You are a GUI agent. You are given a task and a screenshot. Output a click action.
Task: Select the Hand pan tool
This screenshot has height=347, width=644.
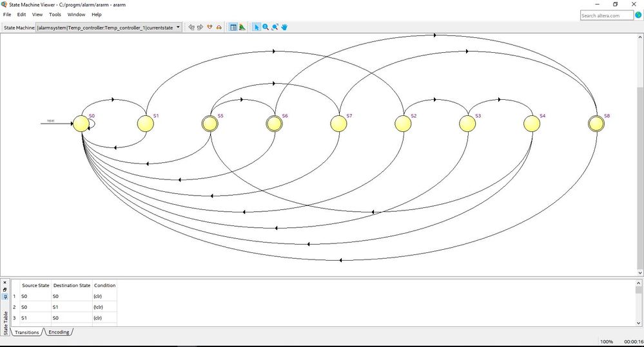point(284,27)
